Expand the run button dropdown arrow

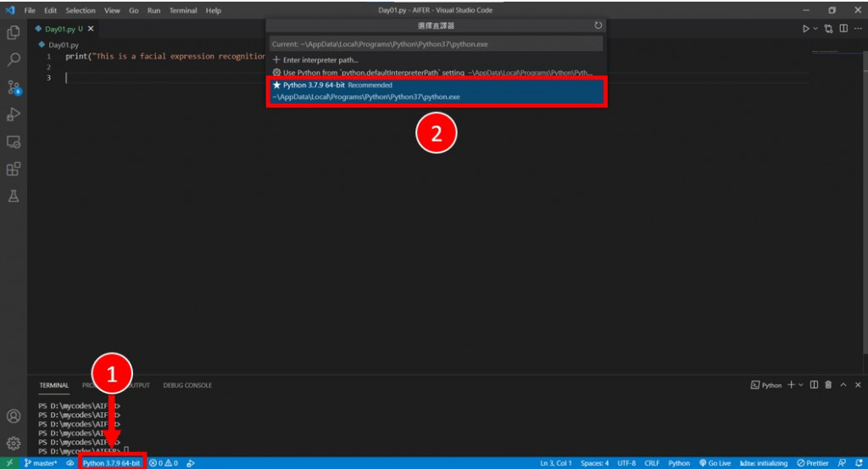815,29
